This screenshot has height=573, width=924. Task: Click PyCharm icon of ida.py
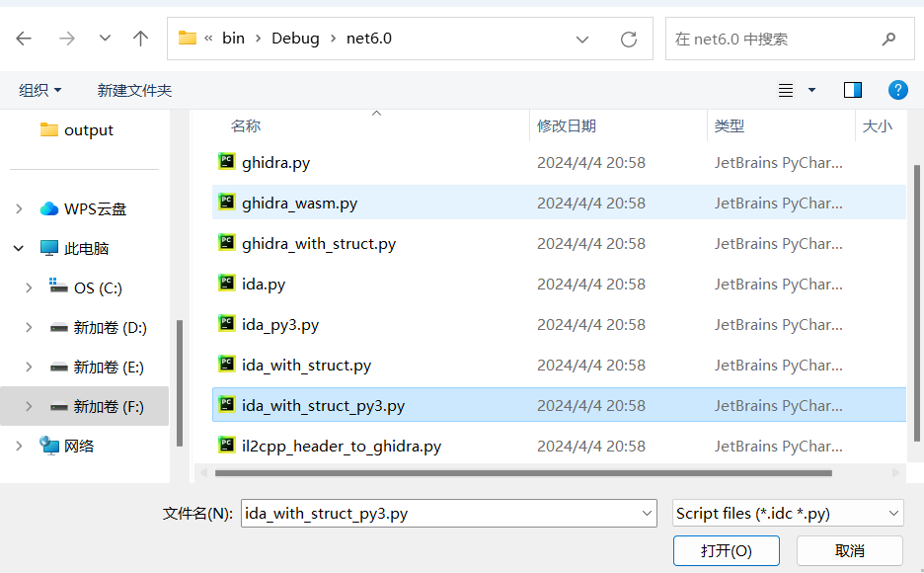(227, 283)
